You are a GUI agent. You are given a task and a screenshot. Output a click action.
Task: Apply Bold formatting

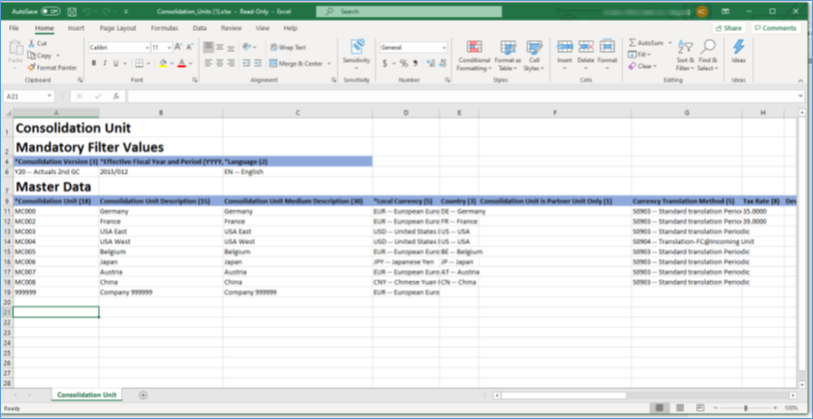coord(93,63)
